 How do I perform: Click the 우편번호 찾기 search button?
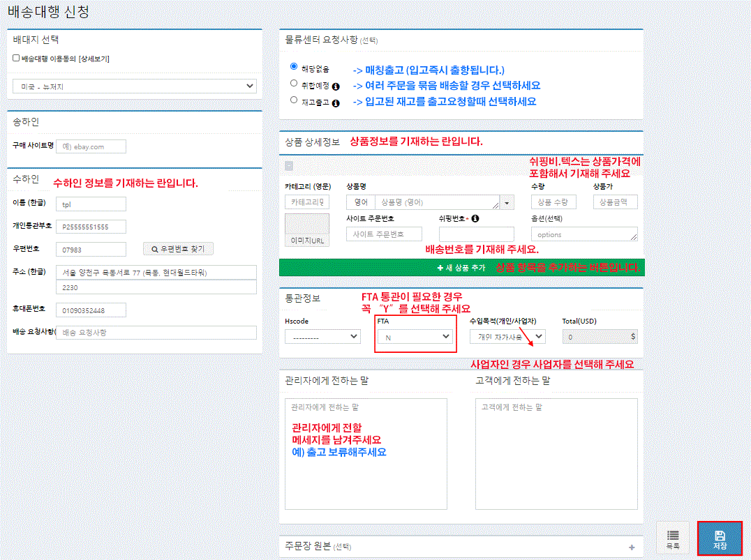coord(178,249)
